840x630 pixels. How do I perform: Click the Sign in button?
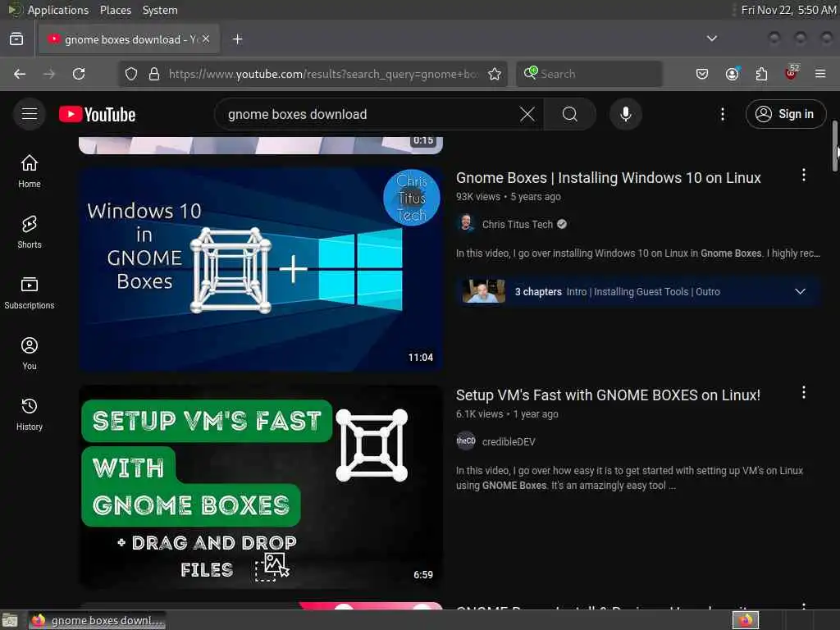pyautogui.click(x=786, y=114)
